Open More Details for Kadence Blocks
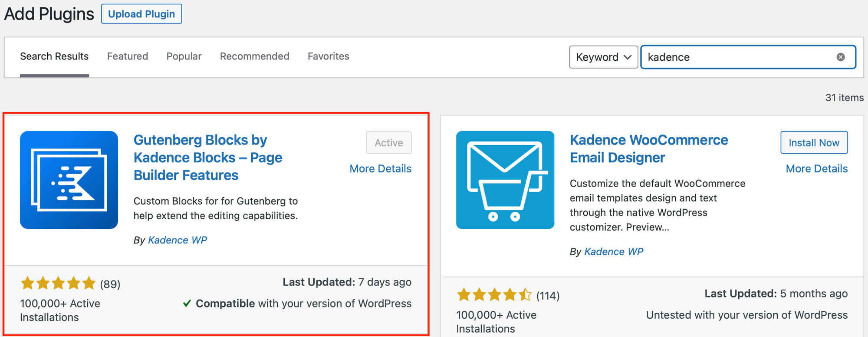 [x=381, y=169]
